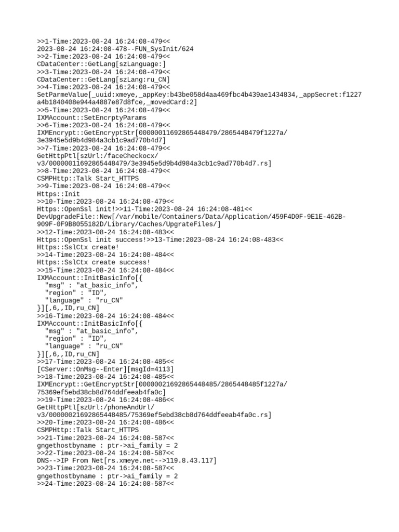This screenshot has width=399, height=532.
Task: Click the CServer::OnMsg--Enter msgId=4113 line
Action: pyautogui.click(x=105, y=369)
